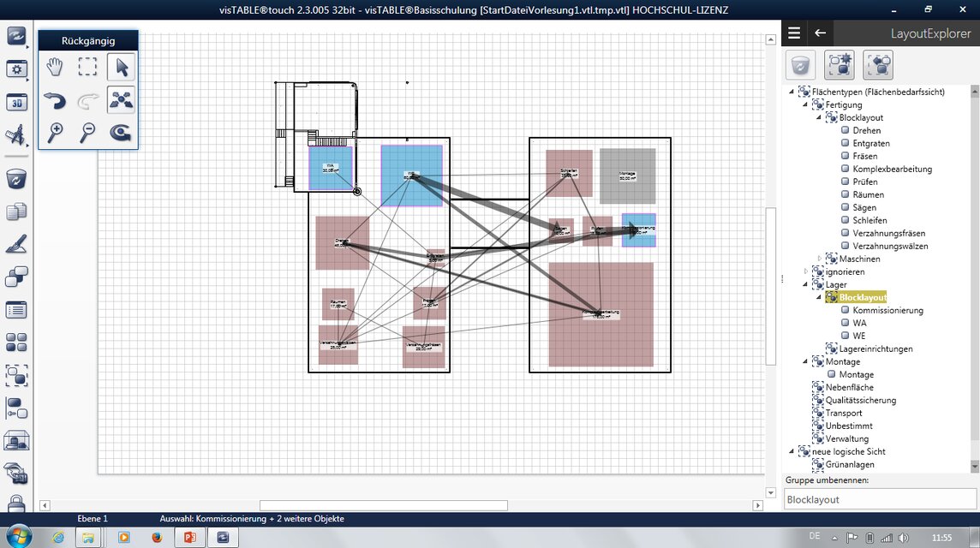The image size is (980, 548).
Task: Click the gray Montage block on canvas
Action: (628, 176)
